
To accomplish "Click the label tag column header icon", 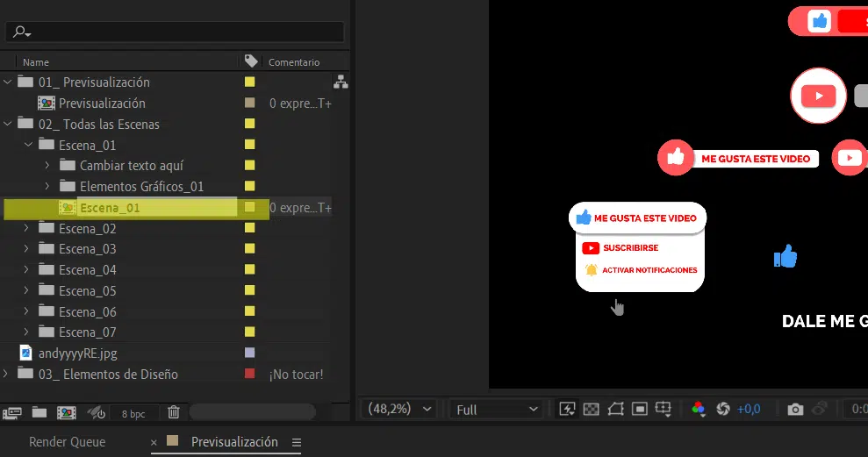I will coord(251,61).
